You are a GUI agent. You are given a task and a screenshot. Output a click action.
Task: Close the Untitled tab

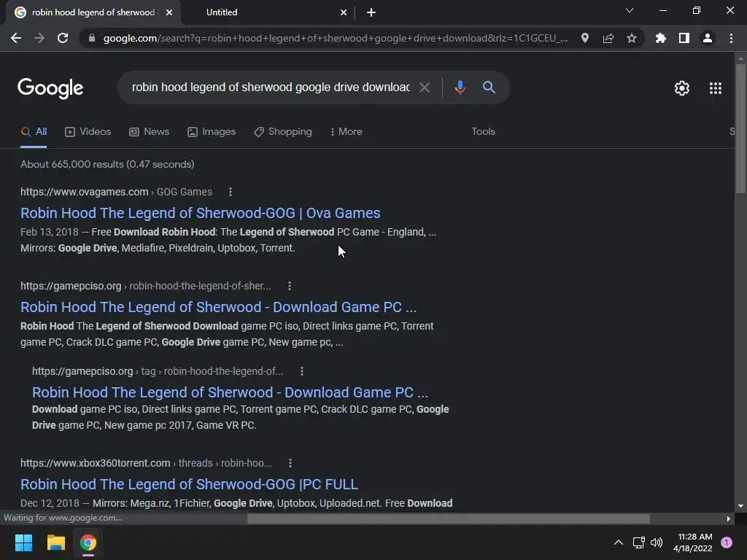click(344, 12)
